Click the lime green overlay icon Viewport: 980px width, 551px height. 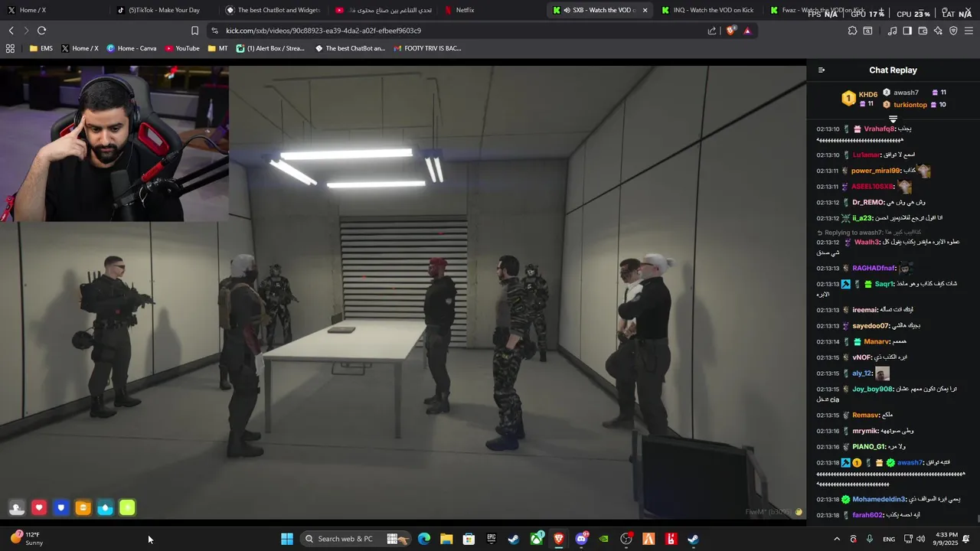tap(128, 507)
